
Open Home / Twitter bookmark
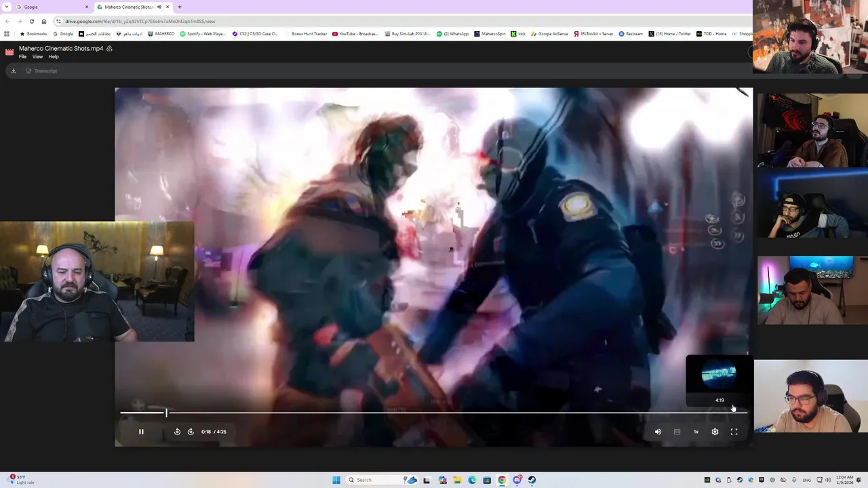[x=669, y=34]
